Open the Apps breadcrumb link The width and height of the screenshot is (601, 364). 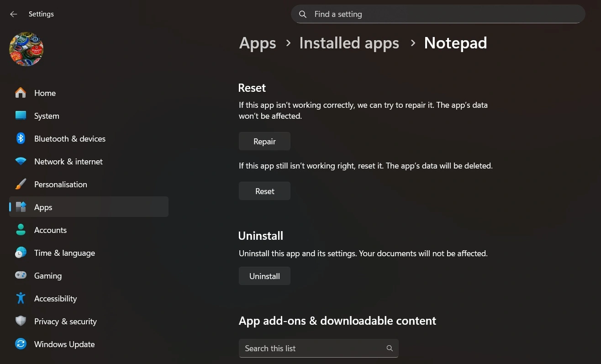point(257,42)
